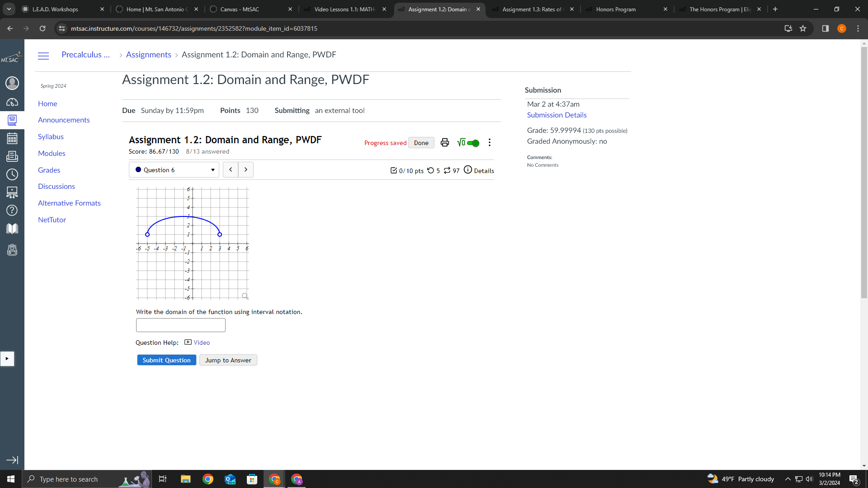Click the Submit Question button
The image size is (868, 488).
[x=166, y=360]
